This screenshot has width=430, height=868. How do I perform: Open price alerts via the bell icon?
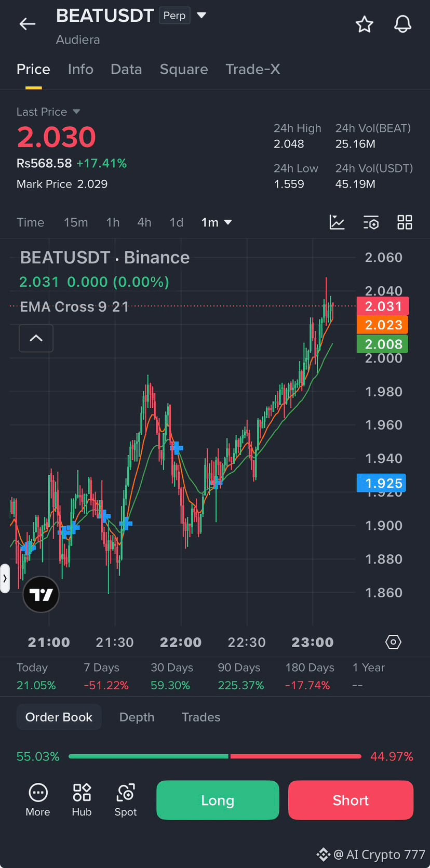pyautogui.click(x=402, y=24)
